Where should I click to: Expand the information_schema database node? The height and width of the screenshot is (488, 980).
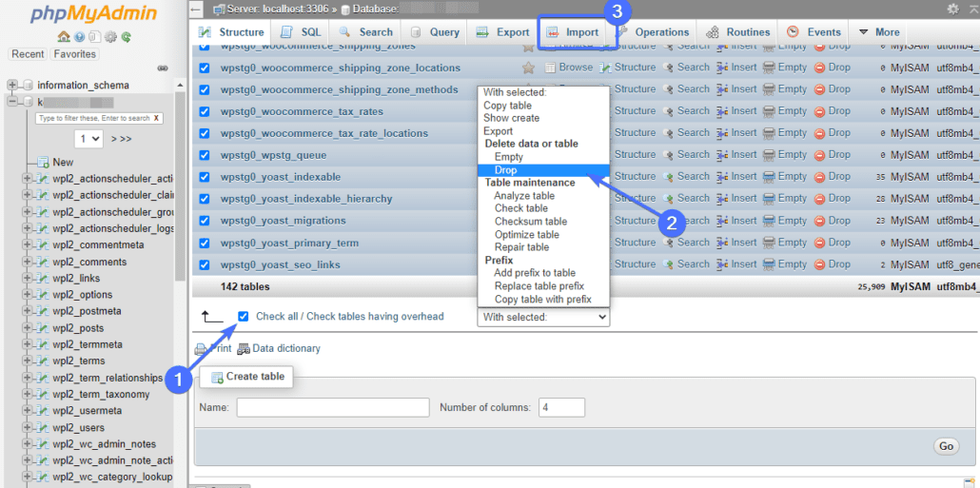[x=11, y=85]
